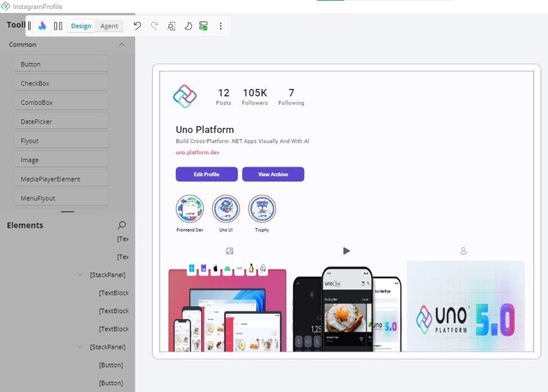Click the undo arrow icon
The image size is (548, 392).
coord(138,26)
